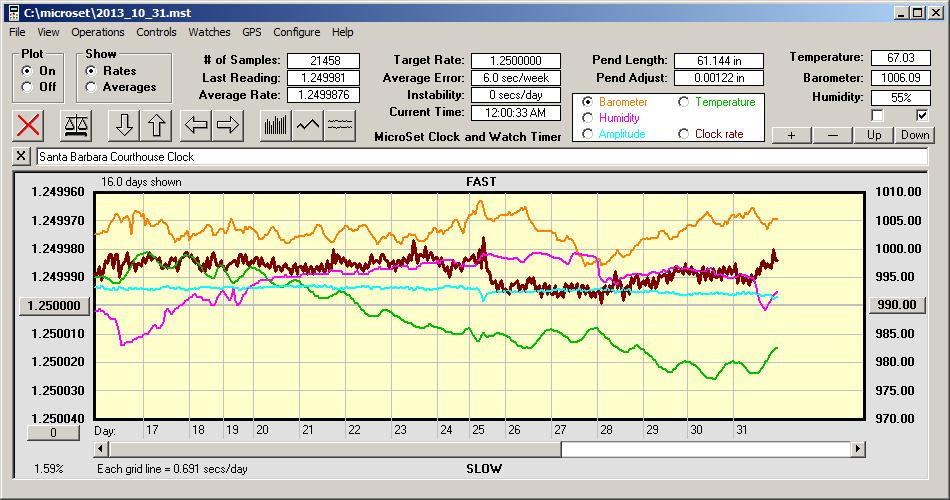Image resolution: width=950 pixels, height=500 pixels.
Task: Click 'Each grid line = 0.691 secs/day' text
Action: (x=172, y=468)
